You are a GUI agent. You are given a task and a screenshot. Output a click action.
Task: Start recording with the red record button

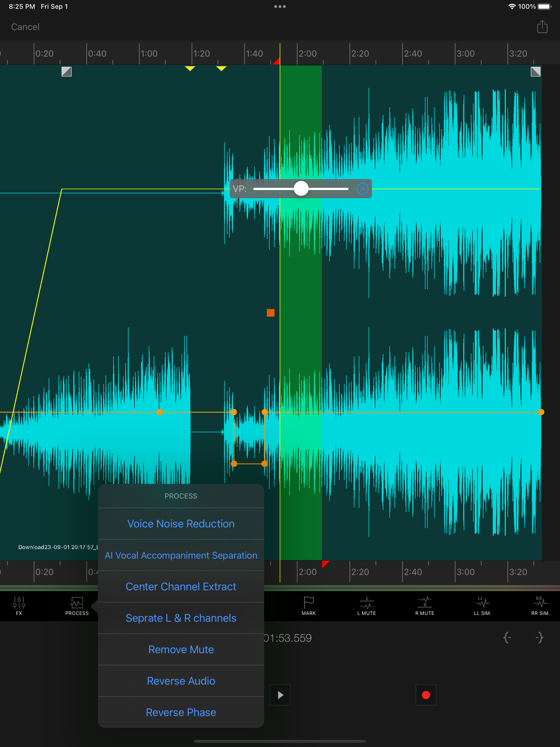point(426,695)
